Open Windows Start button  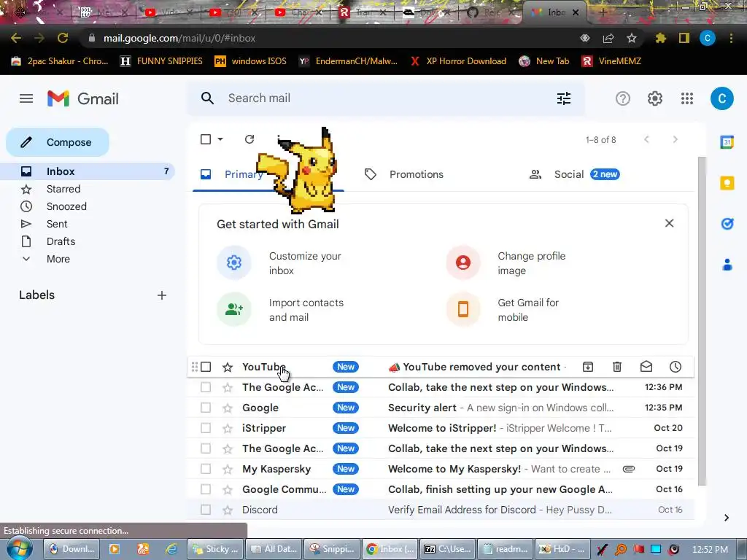(x=19, y=548)
